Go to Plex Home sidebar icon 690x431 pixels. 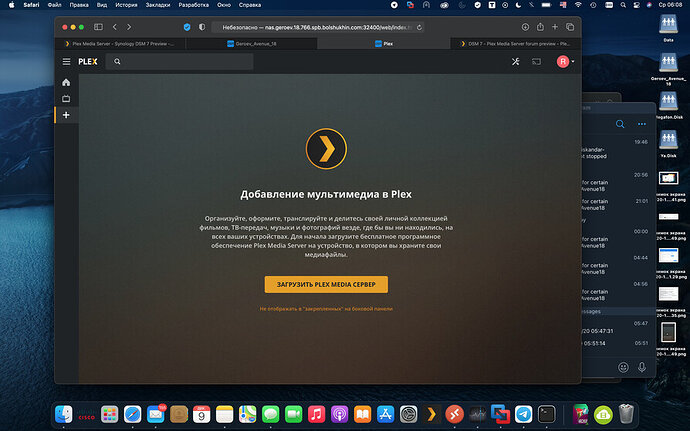[x=66, y=82]
